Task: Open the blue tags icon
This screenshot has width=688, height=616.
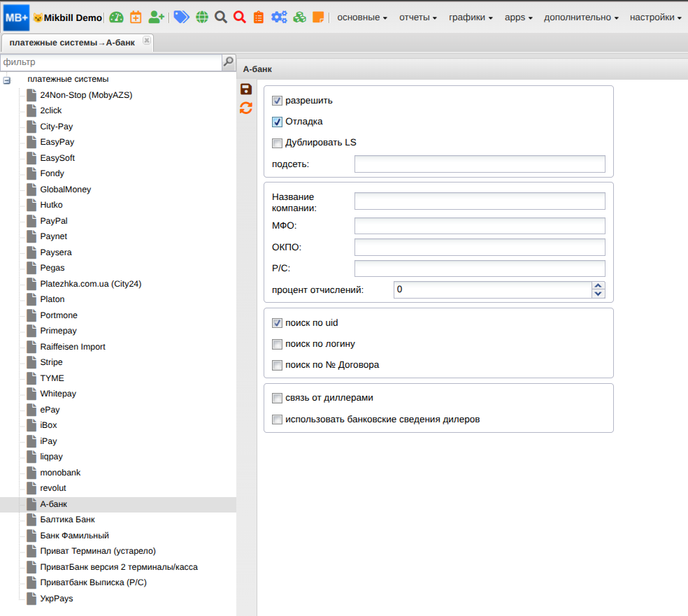Action: click(x=181, y=17)
